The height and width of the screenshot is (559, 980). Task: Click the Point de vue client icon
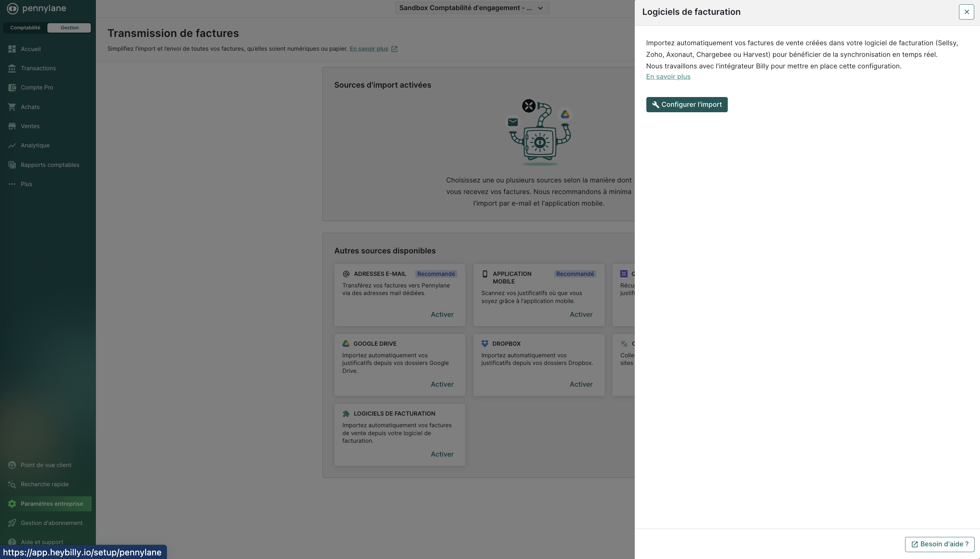tap(12, 465)
